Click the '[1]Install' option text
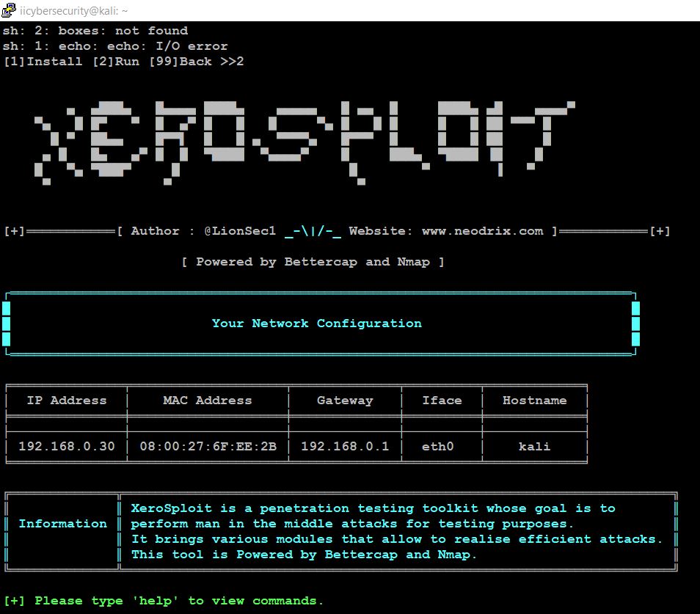The width and height of the screenshot is (700, 614). [43, 62]
